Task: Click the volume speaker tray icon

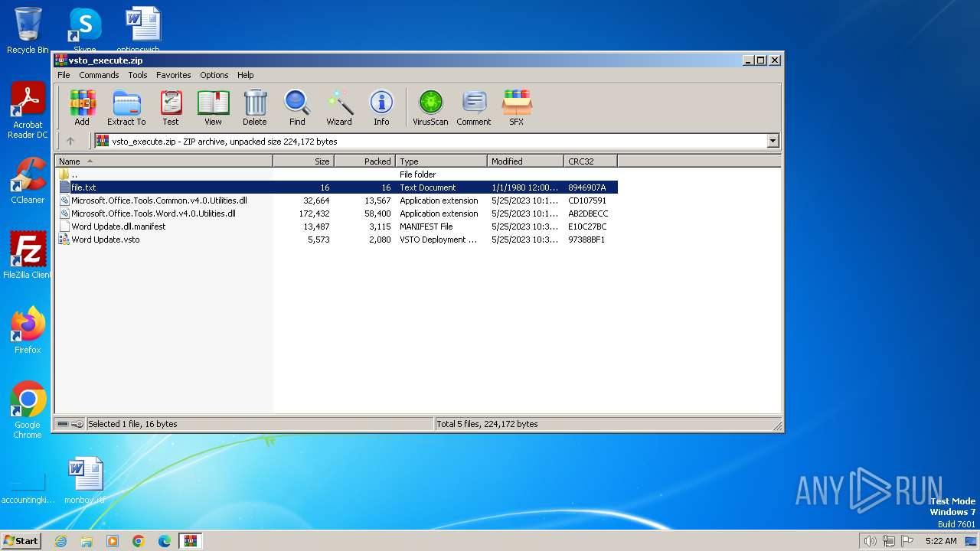Action: (x=870, y=541)
